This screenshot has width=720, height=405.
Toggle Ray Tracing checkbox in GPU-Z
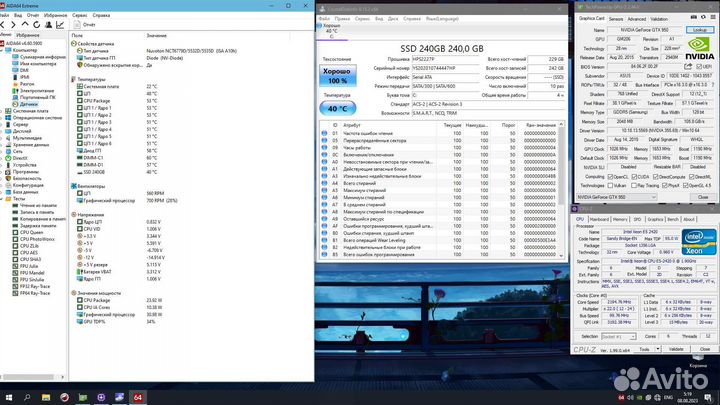coord(634,186)
